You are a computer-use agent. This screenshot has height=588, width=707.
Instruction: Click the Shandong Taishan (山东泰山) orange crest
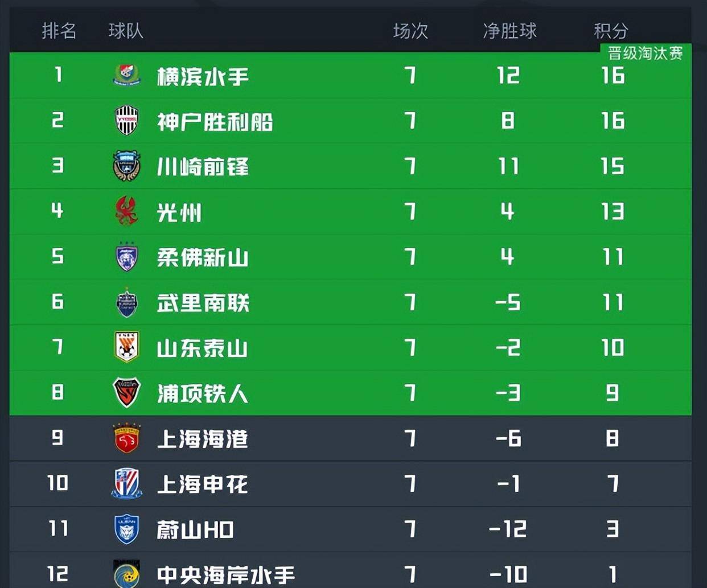coord(126,347)
